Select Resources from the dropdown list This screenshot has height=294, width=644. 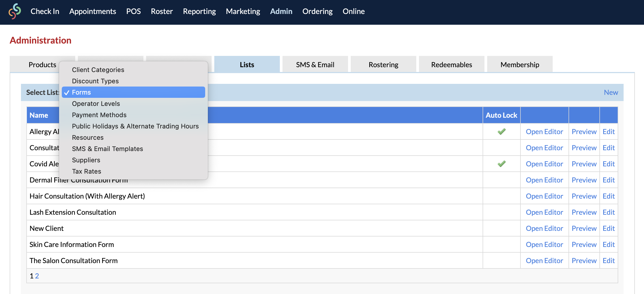[133, 137]
